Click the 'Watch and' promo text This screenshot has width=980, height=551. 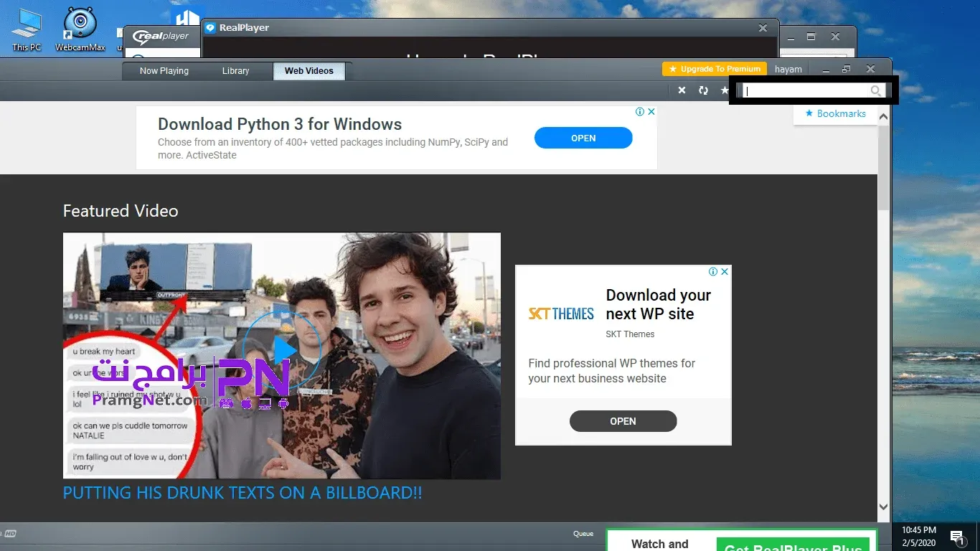(659, 544)
